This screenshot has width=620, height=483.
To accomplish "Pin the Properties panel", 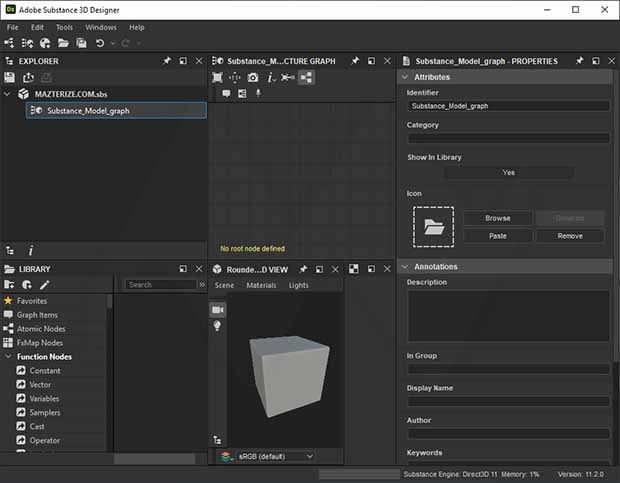I will [579, 61].
